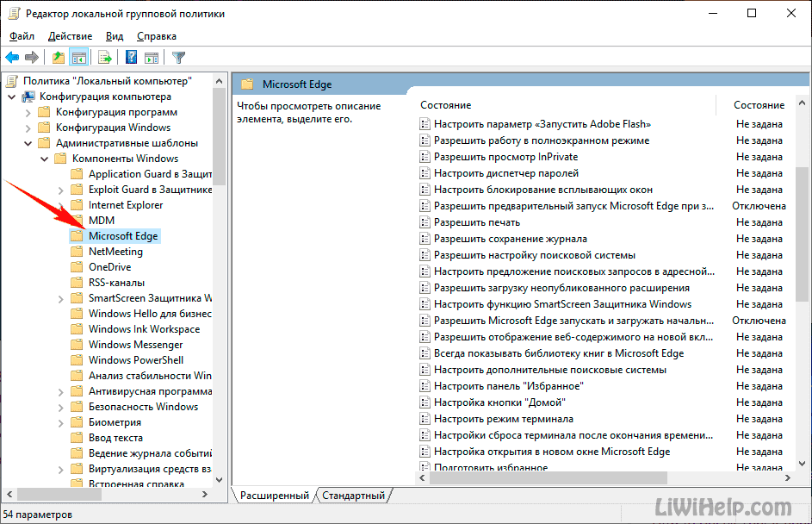The image size is (812, 524).
Task: Click the folder icon of Биометрия
Action: (77, 422)
